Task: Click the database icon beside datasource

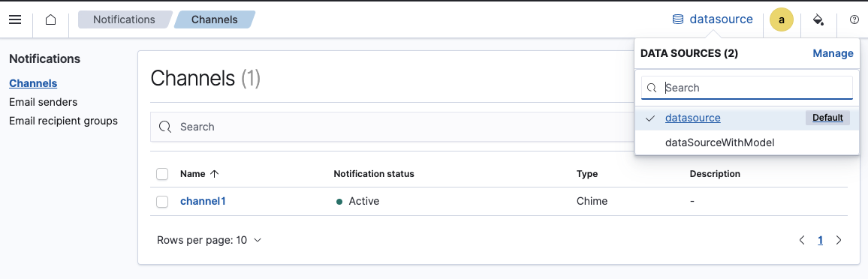Action: tap(677, 20)
